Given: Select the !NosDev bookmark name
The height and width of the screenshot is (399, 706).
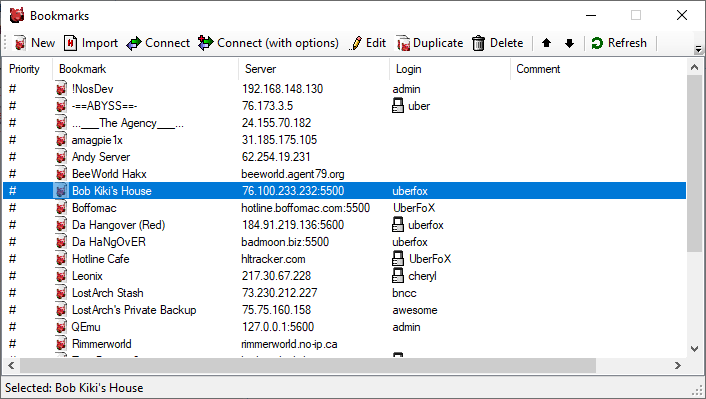Looking at the screenshot, I should [92, 89].
